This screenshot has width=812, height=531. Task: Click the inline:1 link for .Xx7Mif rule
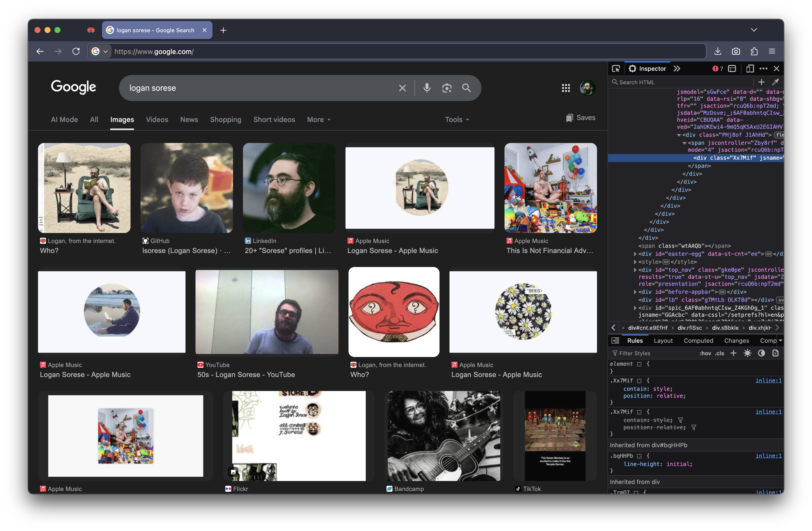point(768,380)
